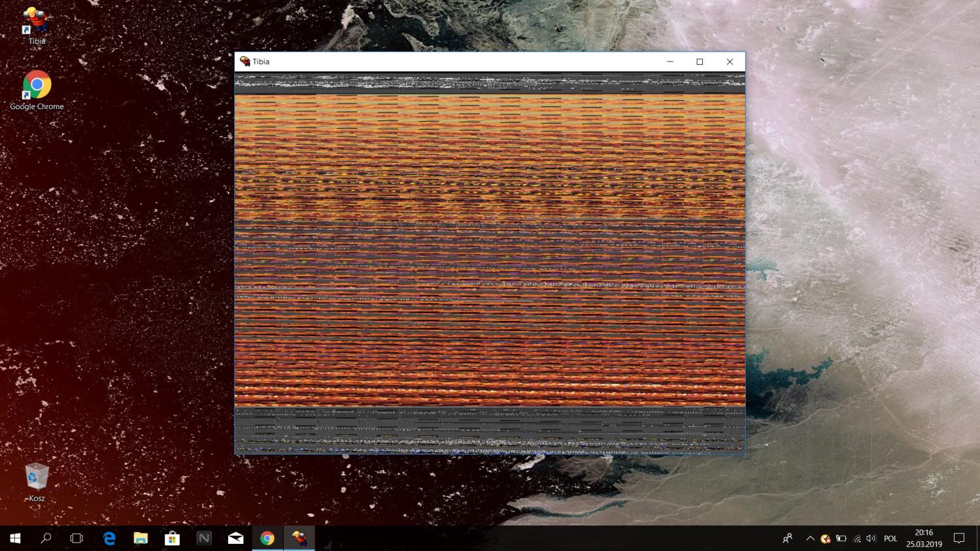Open the N app on the taskbar
Viewport: 980px width, 551px height.
204,539
